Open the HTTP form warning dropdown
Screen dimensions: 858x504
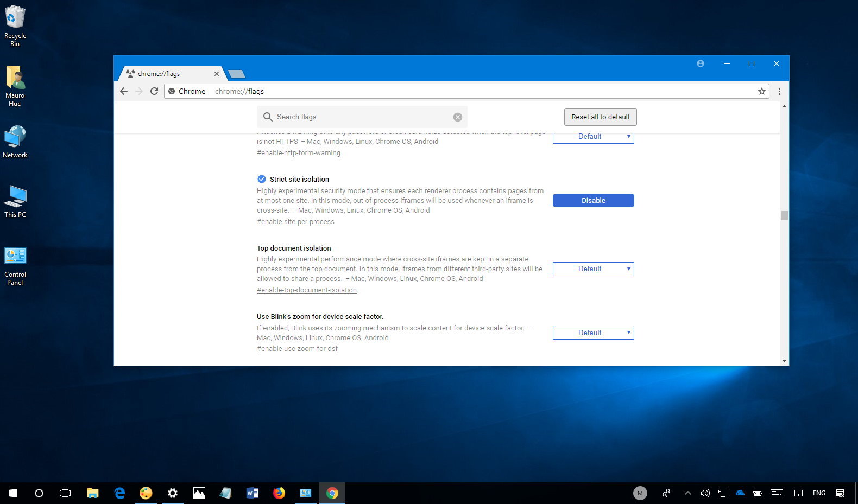(593, 137)
